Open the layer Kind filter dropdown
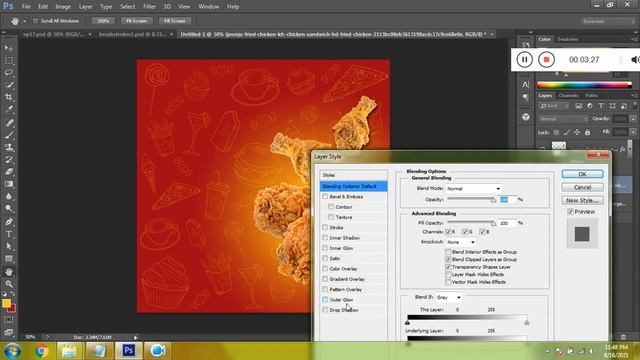The width and height of the screenshot is (640, 360). click(x=554, y=106)
